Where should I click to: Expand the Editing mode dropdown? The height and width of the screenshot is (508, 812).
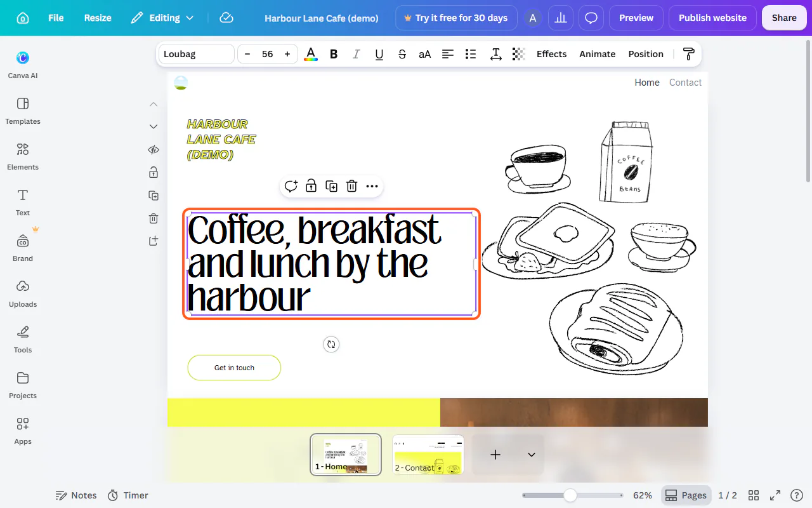[x=162, y=18]
